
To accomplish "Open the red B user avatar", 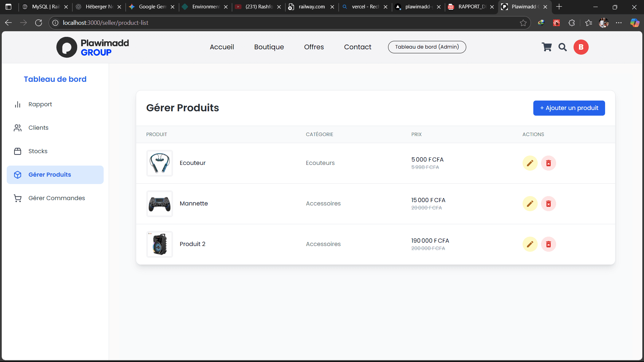I will click(581, 47).
